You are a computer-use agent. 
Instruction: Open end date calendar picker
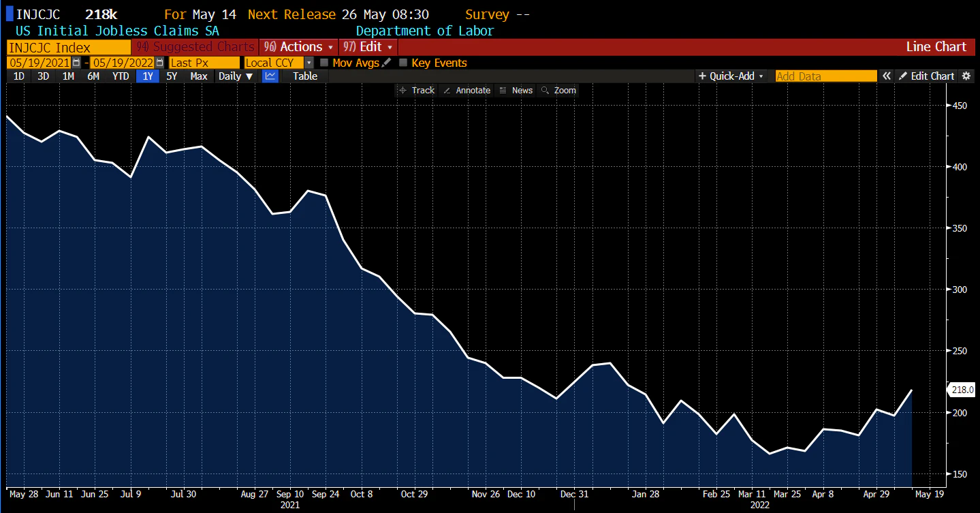pyautogui.click(x=160, y=63)
